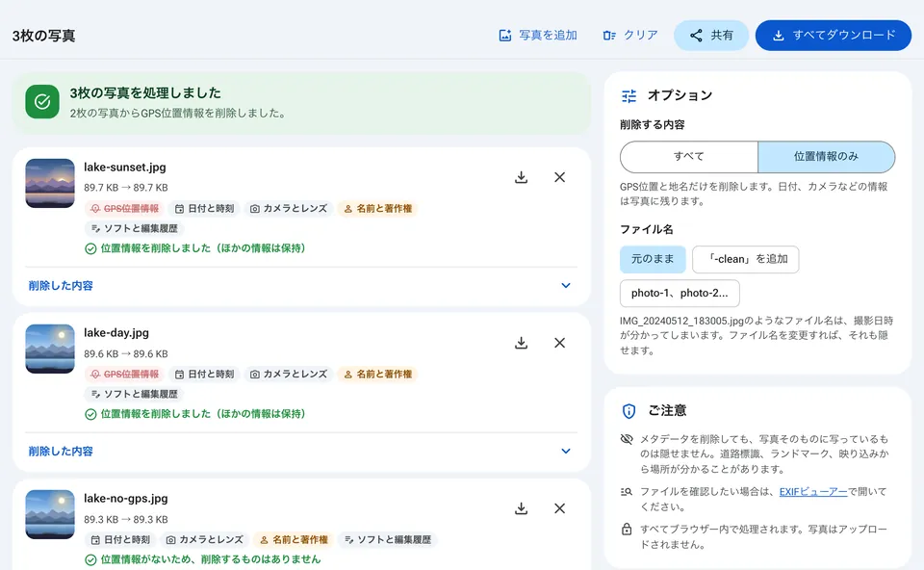Viewport: 924px width, 570px height.
Task: Click the 3枚の写真 page heading
Action: pyautogui.click(x=43, y=36)
